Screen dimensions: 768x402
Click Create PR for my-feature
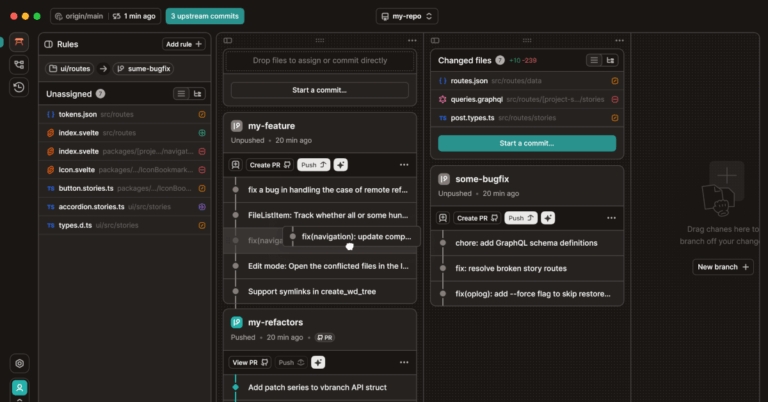[270, 165]
